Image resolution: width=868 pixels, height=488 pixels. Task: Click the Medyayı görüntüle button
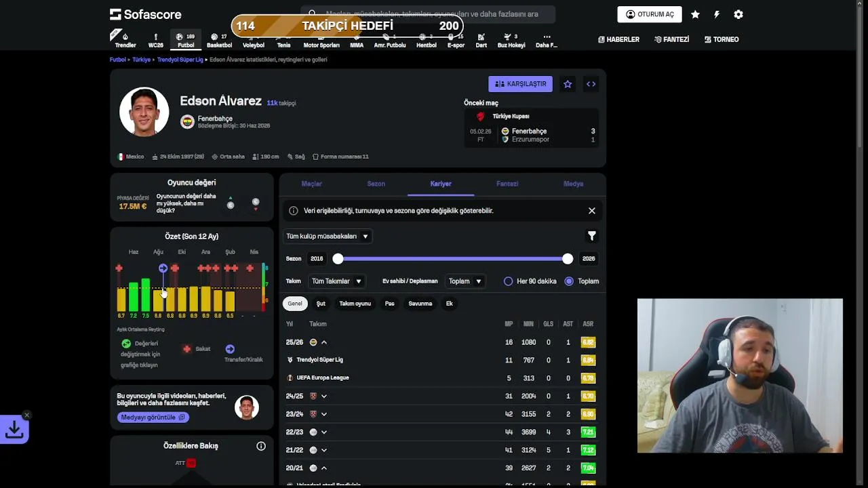click(153, 418)
